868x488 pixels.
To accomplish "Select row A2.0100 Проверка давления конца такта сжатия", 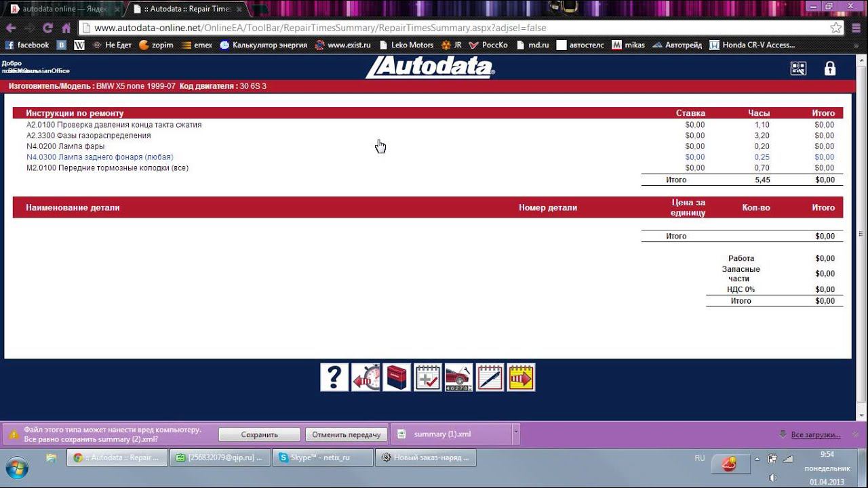I will (x=114, y=125).
